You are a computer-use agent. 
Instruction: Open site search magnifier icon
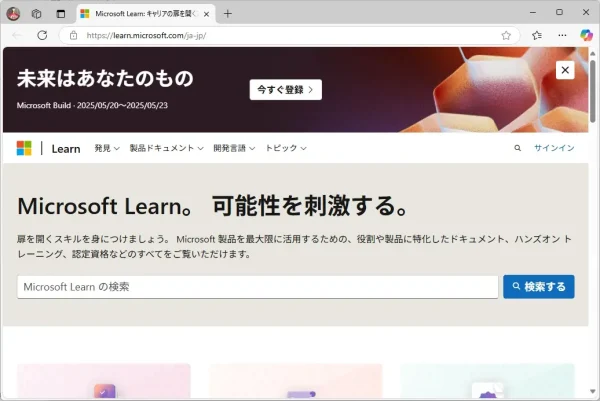click(517, 148)
